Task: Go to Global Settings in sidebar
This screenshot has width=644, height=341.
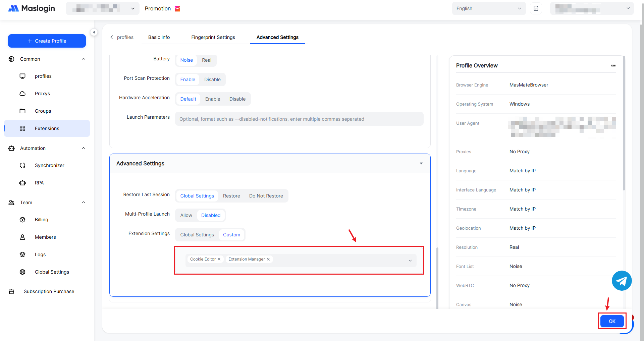Action: [52, 272]
